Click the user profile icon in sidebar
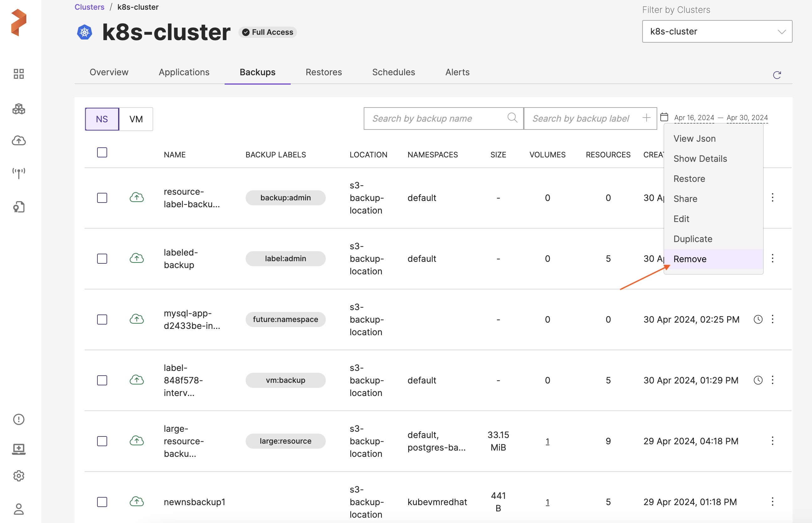Image resolution: width=812 pixels, height=523 pixels. (x=19, y=509)
